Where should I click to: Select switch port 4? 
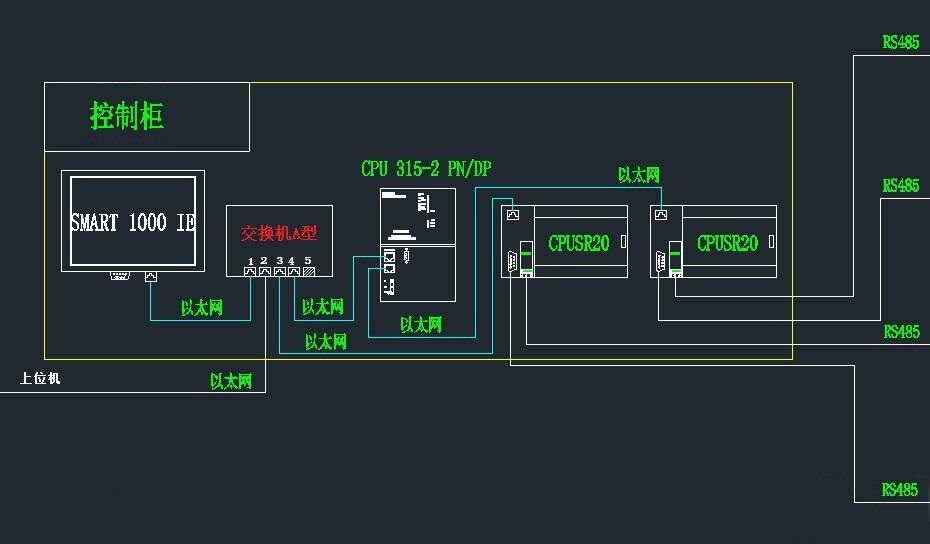[x=294, y=270]
